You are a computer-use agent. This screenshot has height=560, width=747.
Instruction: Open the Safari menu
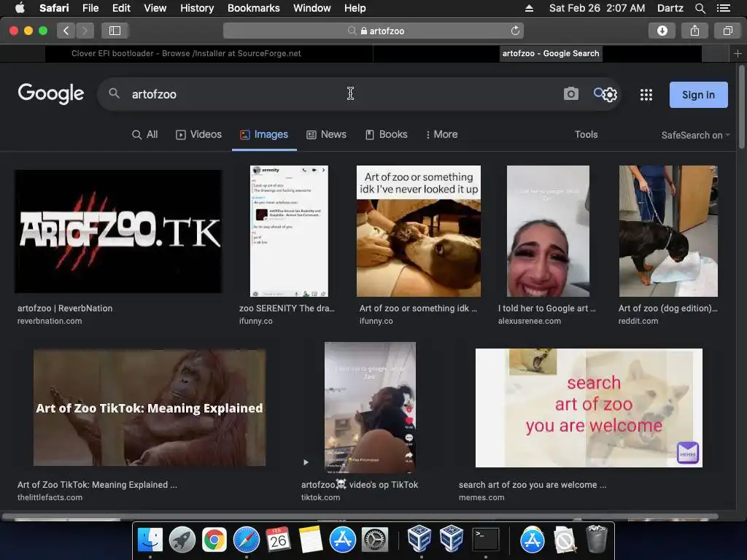[x=54, y=8]
